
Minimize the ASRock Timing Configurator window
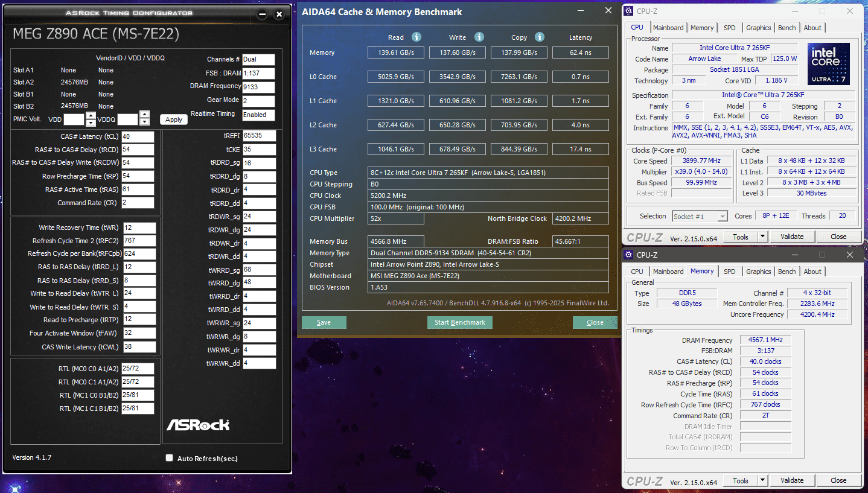(x=263, y=14)
